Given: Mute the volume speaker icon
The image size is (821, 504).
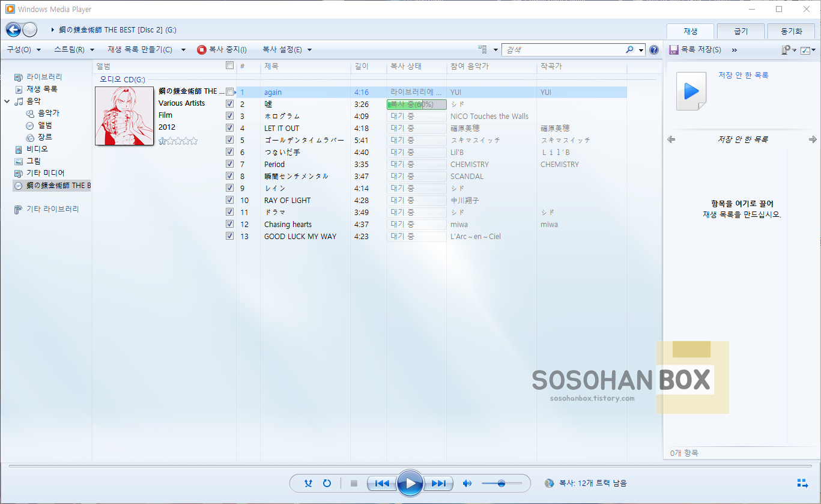Looking at the screenshot, I should click(x=467, y=483).
